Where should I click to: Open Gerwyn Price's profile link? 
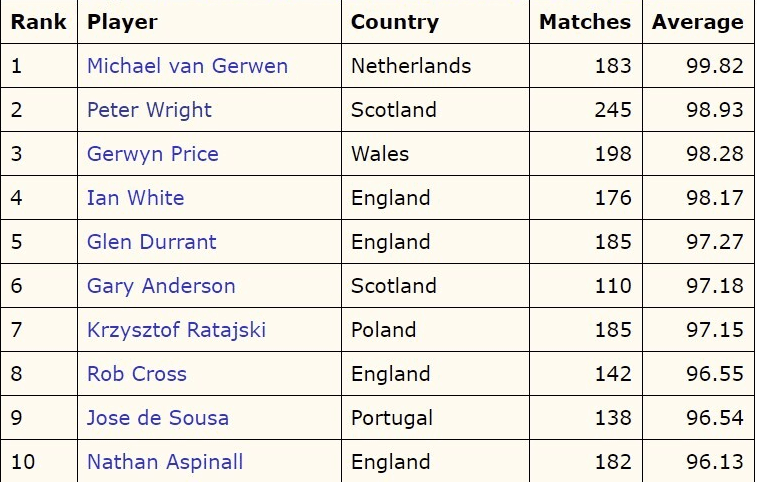(x=152, y=154)
